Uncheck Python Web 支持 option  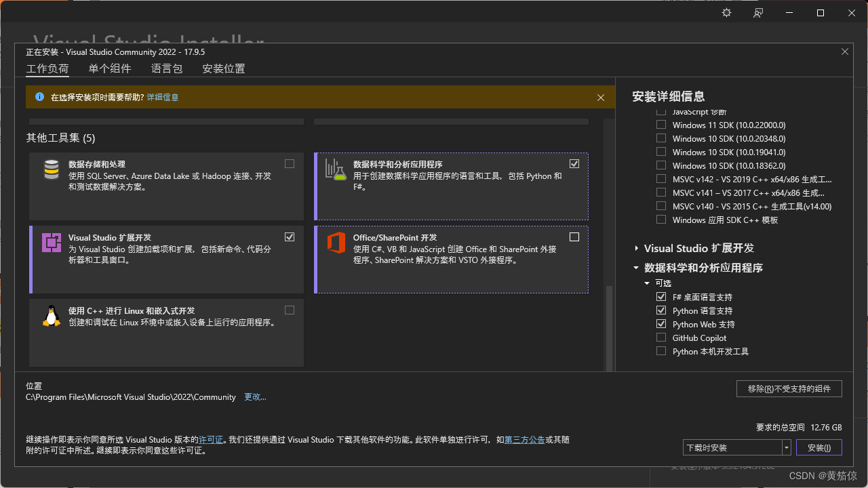661,324
